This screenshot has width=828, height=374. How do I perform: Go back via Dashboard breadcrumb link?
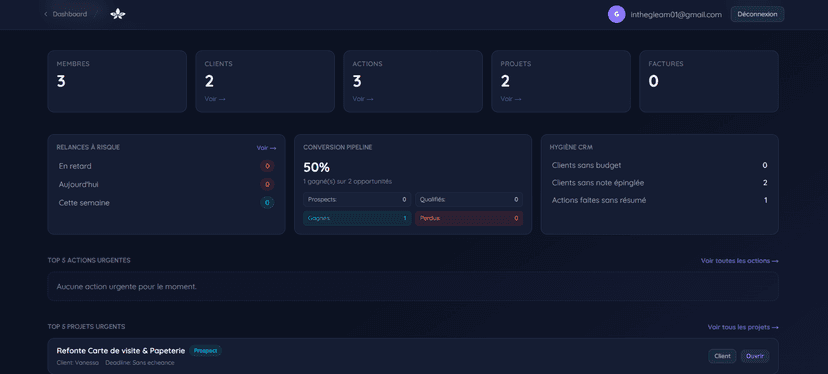(65, 14)
